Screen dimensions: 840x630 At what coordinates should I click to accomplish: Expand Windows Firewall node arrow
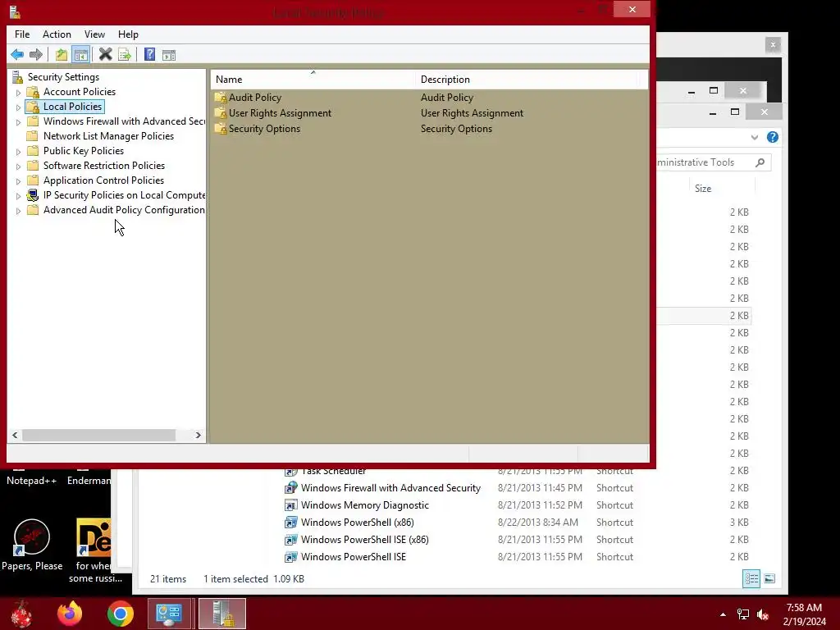18,122
